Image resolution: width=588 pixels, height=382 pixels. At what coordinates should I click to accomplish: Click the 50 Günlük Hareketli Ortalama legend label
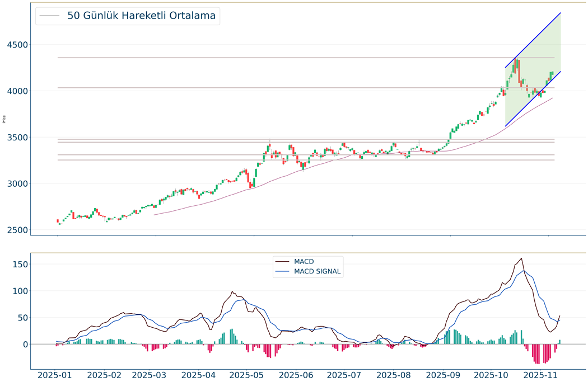tap(141, 16)
